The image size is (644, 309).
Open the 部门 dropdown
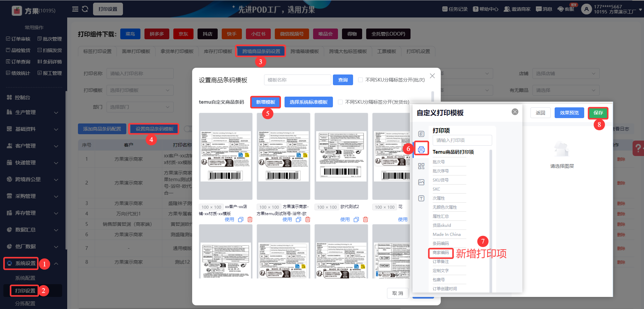140,107
